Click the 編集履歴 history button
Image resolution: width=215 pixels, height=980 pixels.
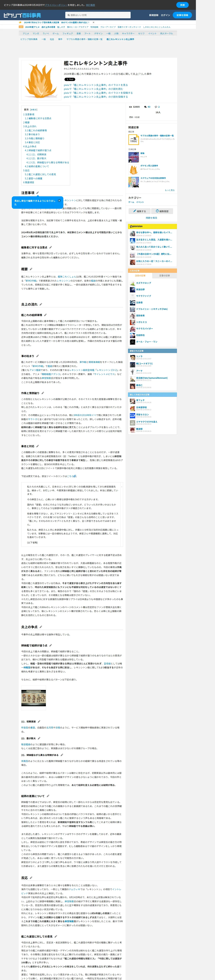162,211
